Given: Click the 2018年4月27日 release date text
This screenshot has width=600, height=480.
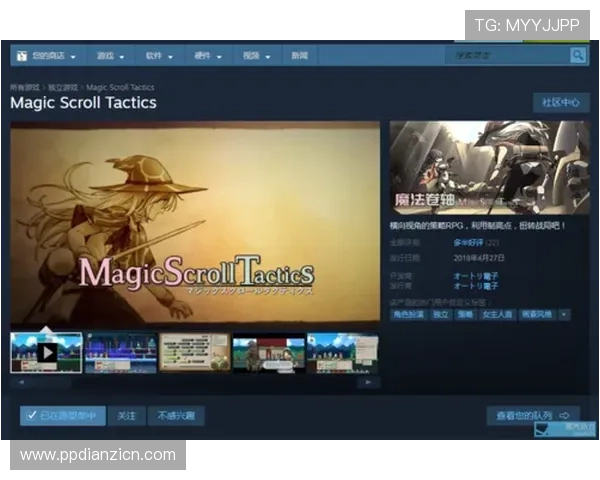Looking at the screenshot, I should point(479,258).
